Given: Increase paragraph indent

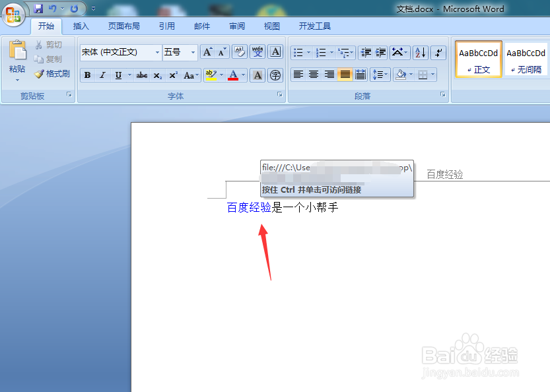Looking at the screenshot, I should click(380, 53).
